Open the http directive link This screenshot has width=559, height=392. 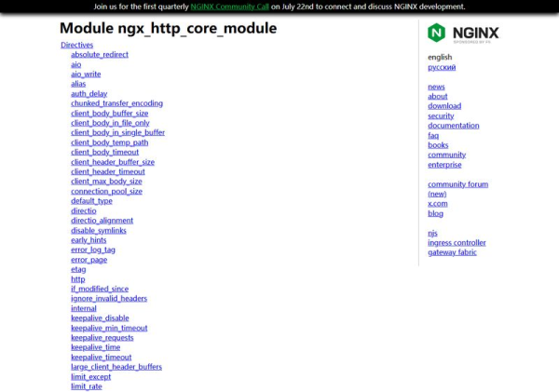pos(78,279)
